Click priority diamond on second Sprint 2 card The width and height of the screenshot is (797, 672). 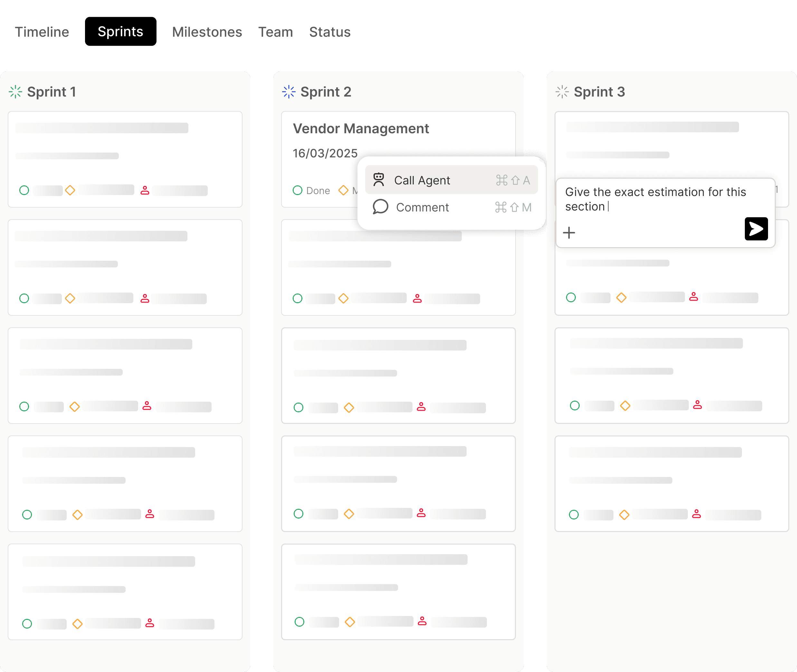(343, 298)
